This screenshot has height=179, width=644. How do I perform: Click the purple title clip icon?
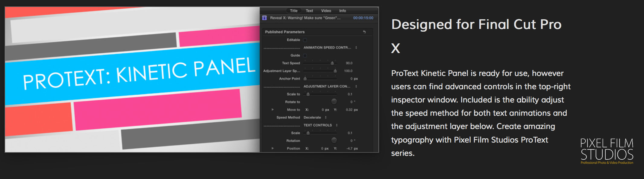[264, 18]
